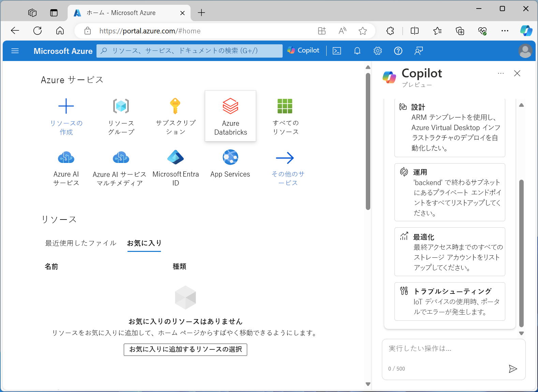The width and height of the screenshot is (538, 392).
Task: Click お気に入りに追加するリソースの選択 button
Action: [185, 349]
